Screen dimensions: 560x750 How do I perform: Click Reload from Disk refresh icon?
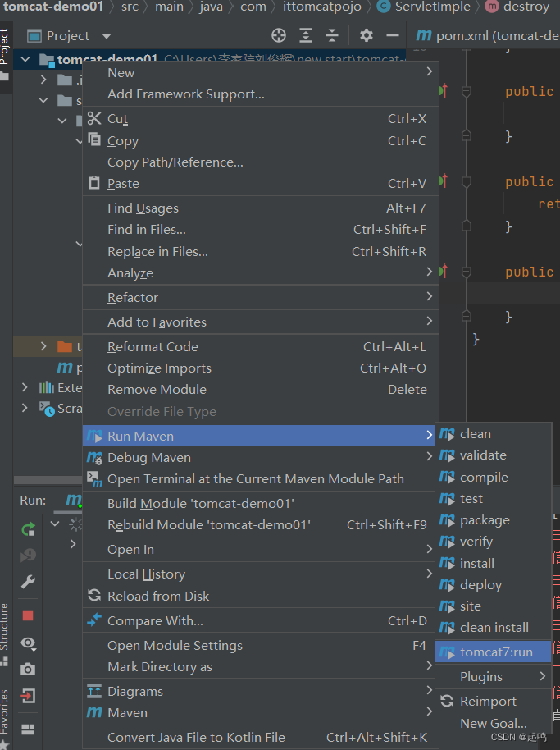coord(94,596)
